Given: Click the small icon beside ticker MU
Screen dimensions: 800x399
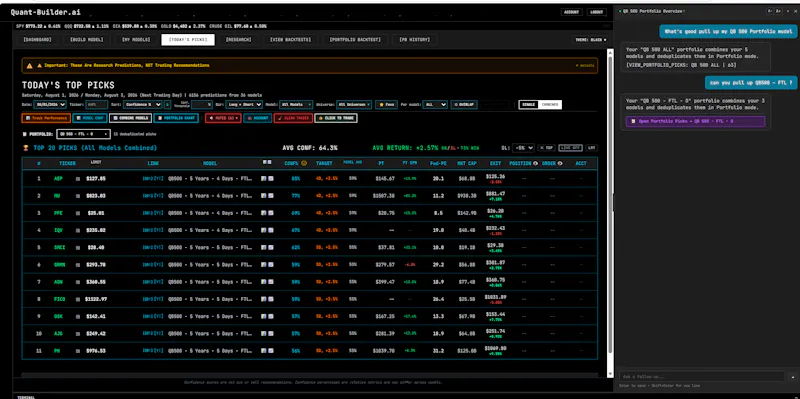Looking at the screenshot, I should (x=78, y=196).
